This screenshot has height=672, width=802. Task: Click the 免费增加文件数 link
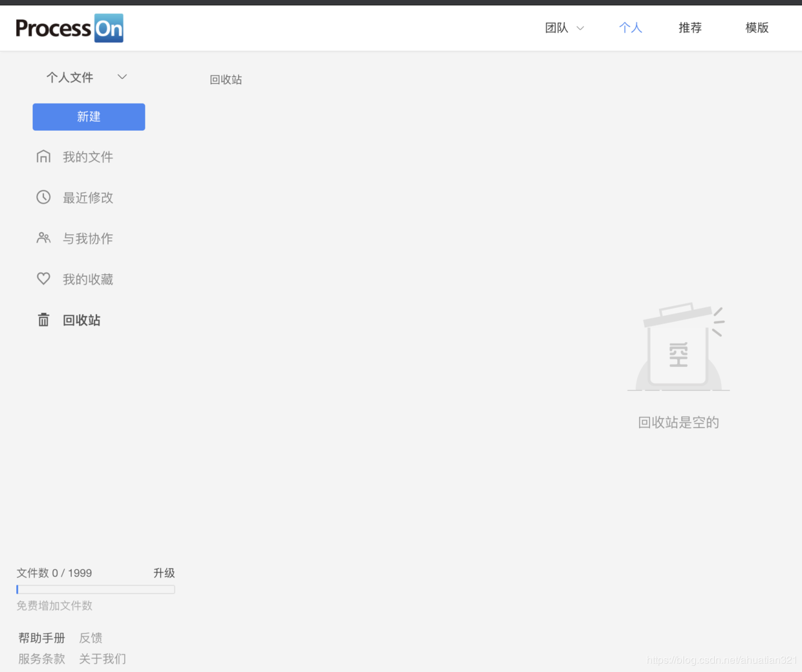[x=54, y=605]
